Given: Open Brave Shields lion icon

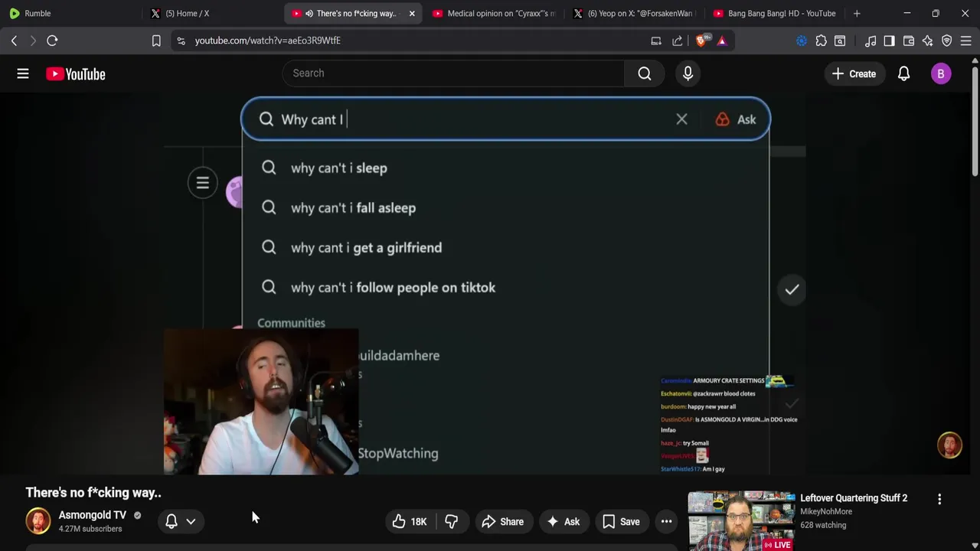Looking at the screenshot, I should tap(701, 41).
